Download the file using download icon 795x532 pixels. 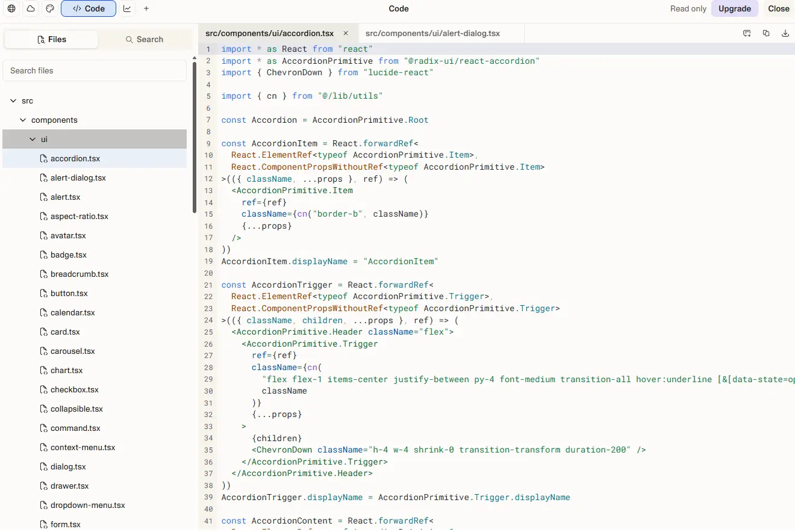[x=785, y=33]
